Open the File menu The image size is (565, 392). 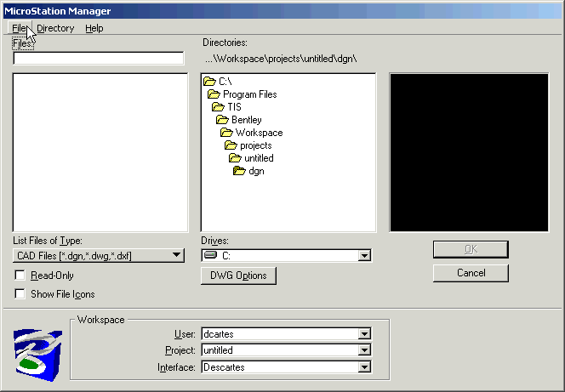coord(19,28)
